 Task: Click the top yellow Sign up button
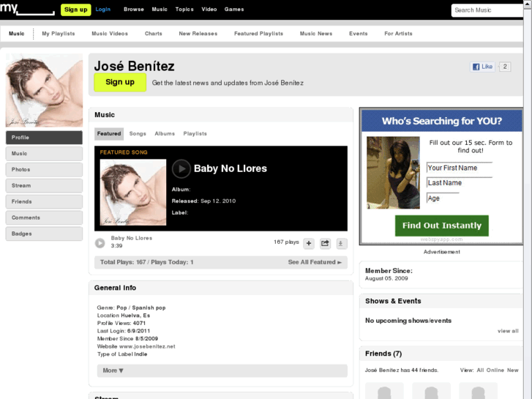(x=75, y=10)
